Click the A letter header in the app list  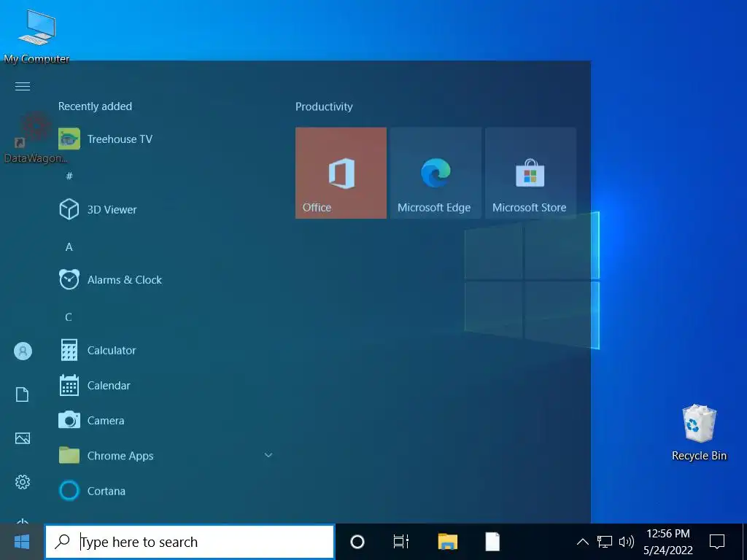(69, 246)
